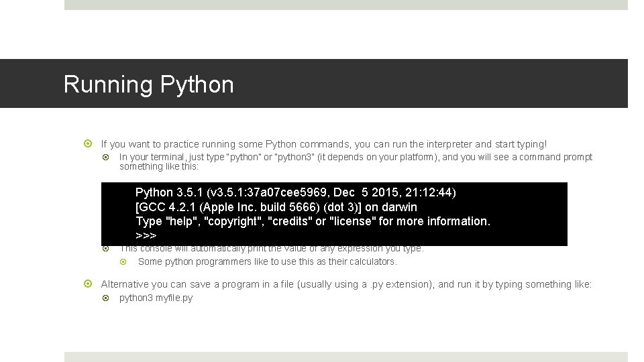Click the "python3 myfile.py" command text
Image resolution: width=644 pixels, height=362 pixels.
(x=156, y=298)
